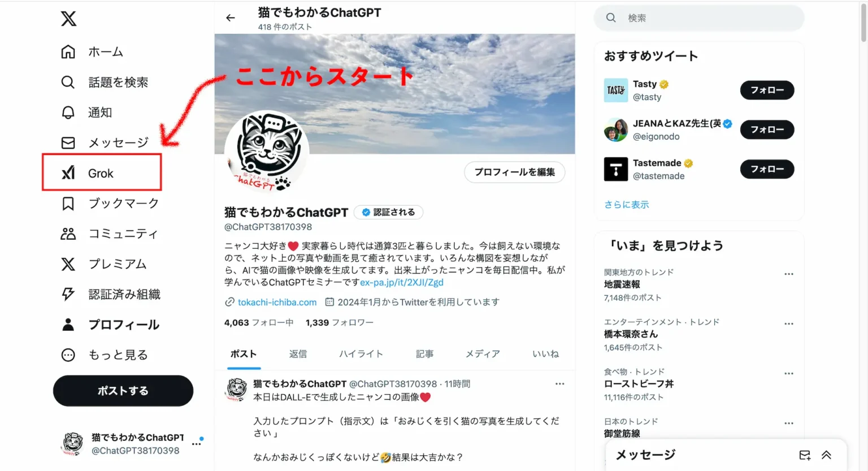Open the Messages envelope icon in sidebar

pos(68,142)
